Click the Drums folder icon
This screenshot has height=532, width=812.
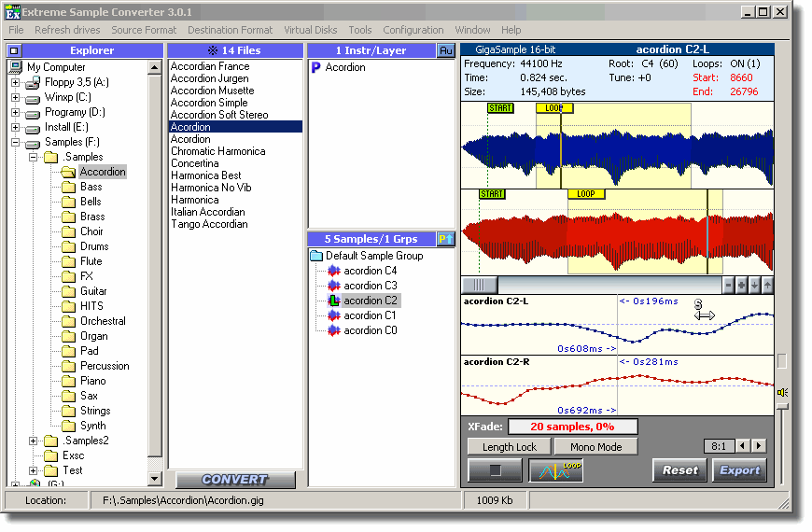pyautogui.click(x=68, y=246)
